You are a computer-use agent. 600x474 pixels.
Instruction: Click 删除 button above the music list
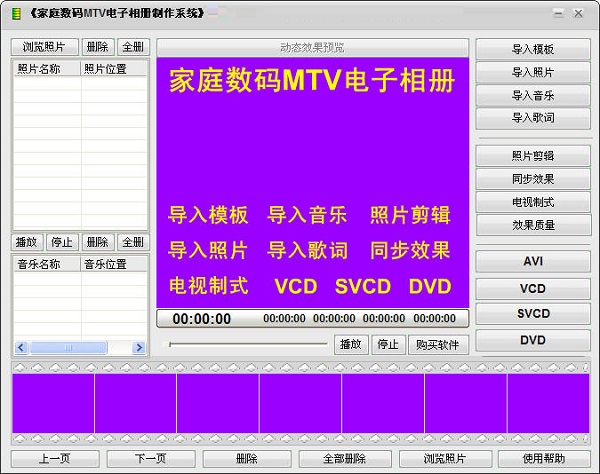click(x=98, y=242)
